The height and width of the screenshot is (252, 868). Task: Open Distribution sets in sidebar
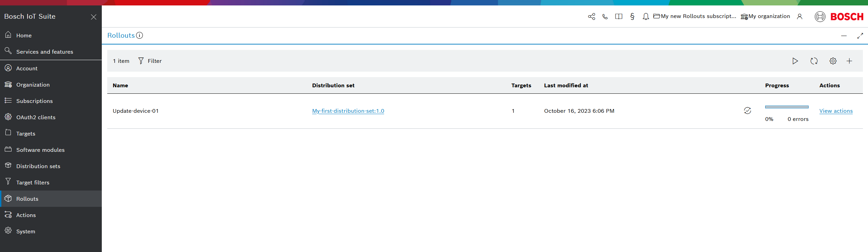(38, 166)
